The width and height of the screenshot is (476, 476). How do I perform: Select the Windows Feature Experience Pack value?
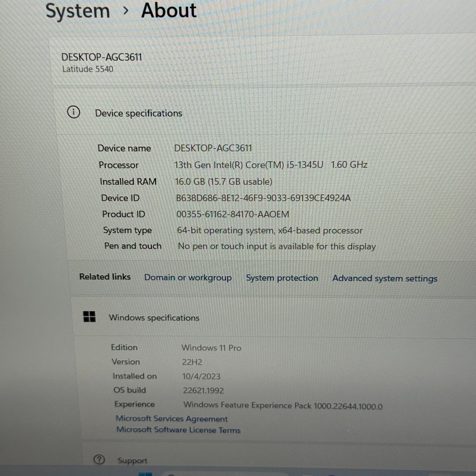click(x=283, y=405)
